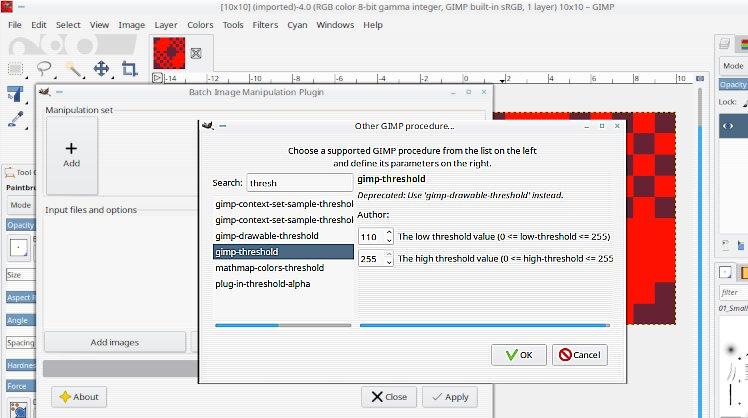Click the high threshold value field 255
The image size is (748, 418).
click(372, 259)
